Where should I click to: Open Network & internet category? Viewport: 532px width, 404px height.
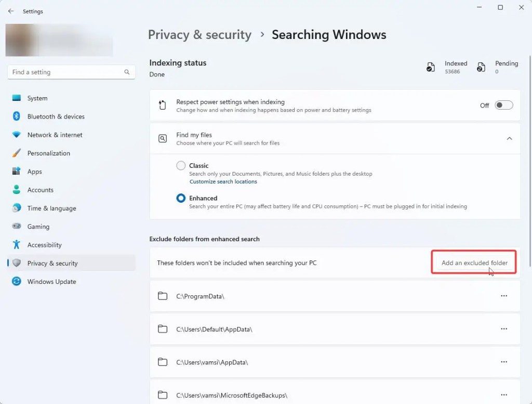point(71,135)
